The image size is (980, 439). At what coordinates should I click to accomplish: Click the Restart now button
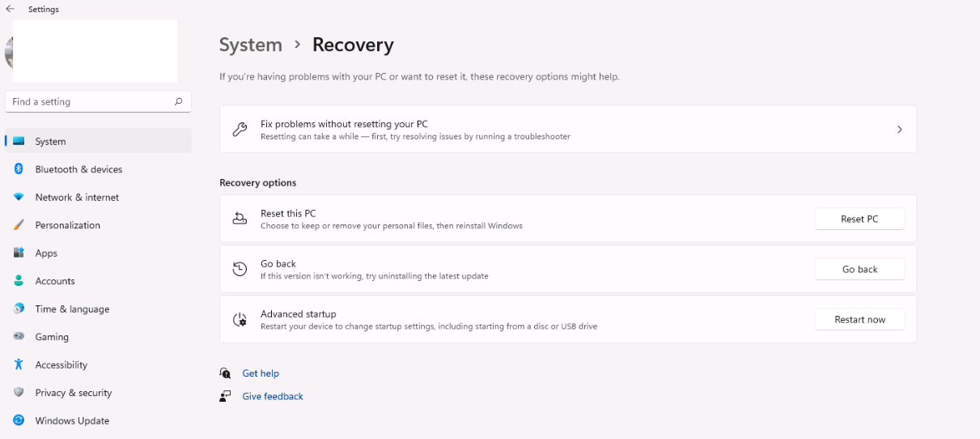click(859, 320)
